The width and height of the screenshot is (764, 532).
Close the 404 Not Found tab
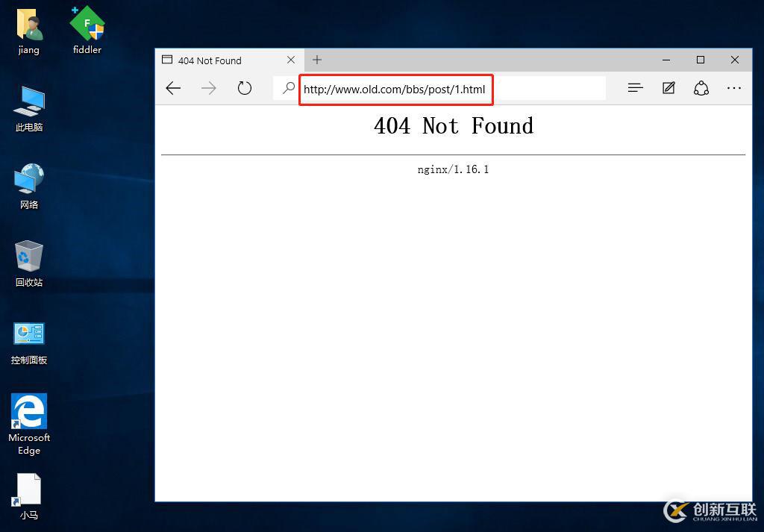click(x=291, y=60)
